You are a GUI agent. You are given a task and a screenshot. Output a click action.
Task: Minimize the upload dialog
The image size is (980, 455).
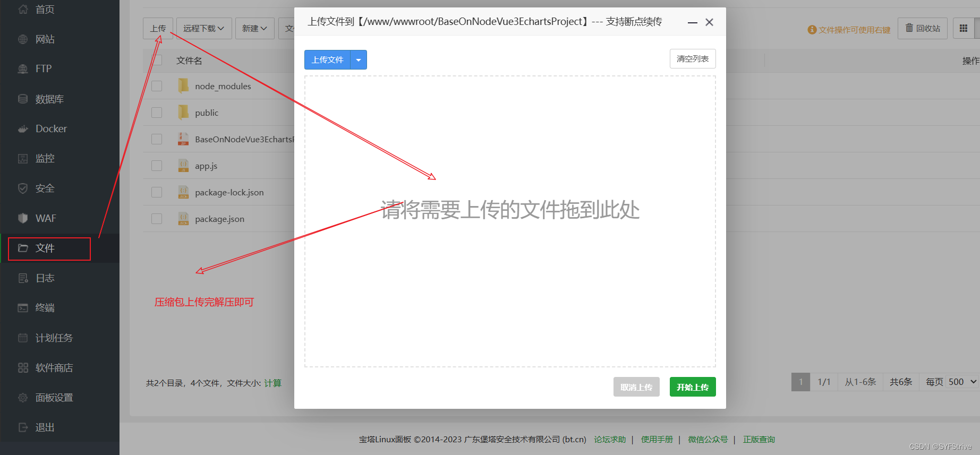(693, 22)
